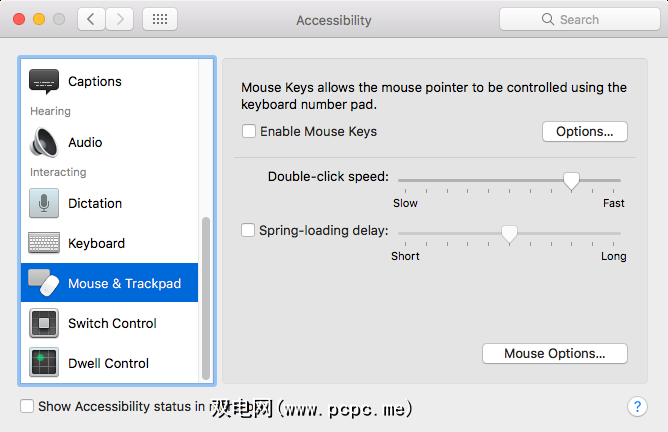Toggle the Spring-loading delay checkbox

point(249,230)
